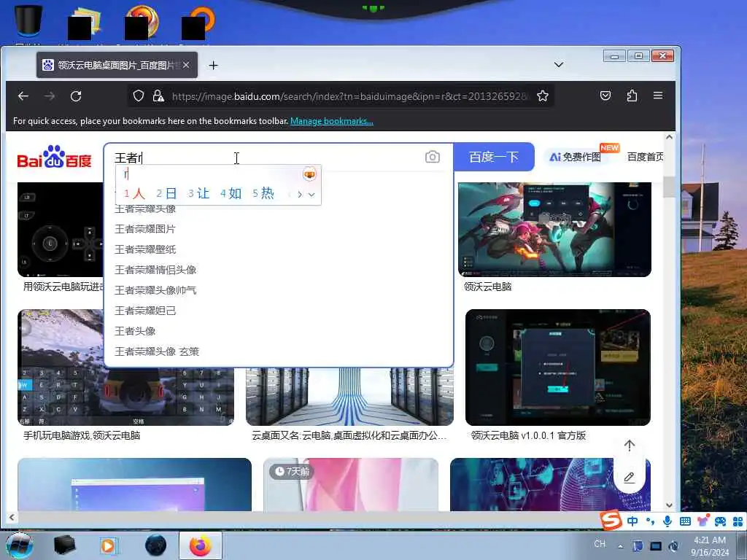Viewport: 747px width, 560px height.
Task: Choose IME candidate 2 日
Action: (166, 193)
